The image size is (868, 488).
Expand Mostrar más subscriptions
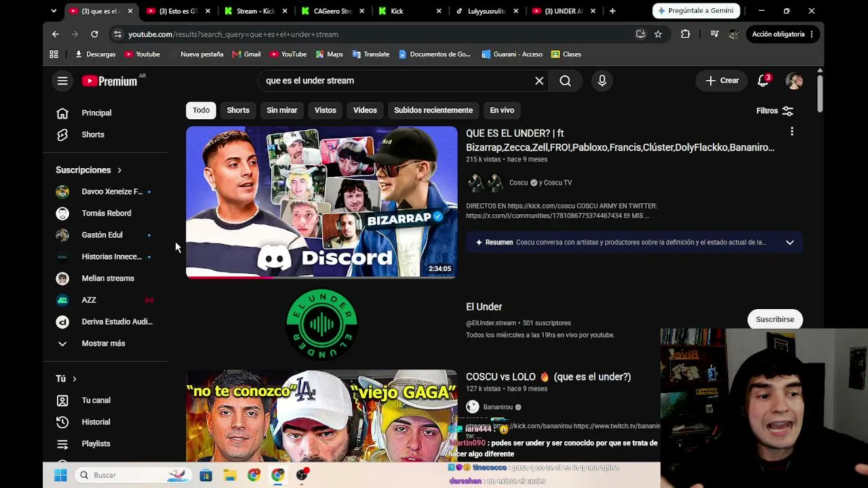coord(103,344)
